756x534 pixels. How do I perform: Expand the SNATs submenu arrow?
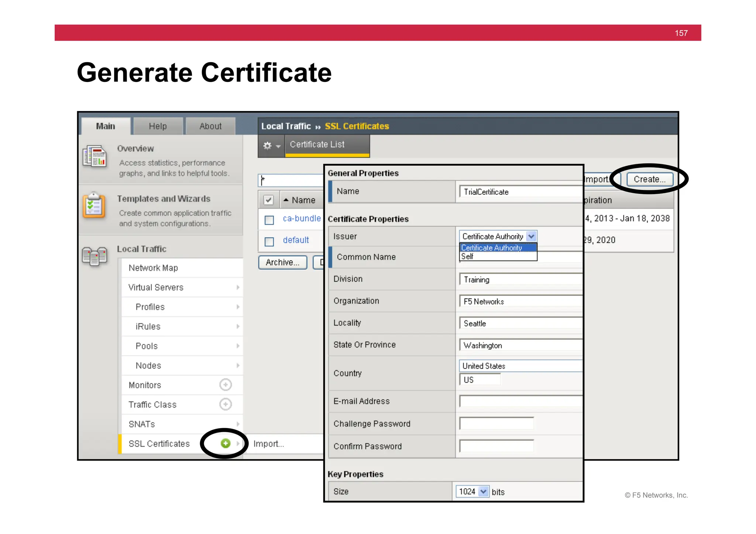point(238,424)
